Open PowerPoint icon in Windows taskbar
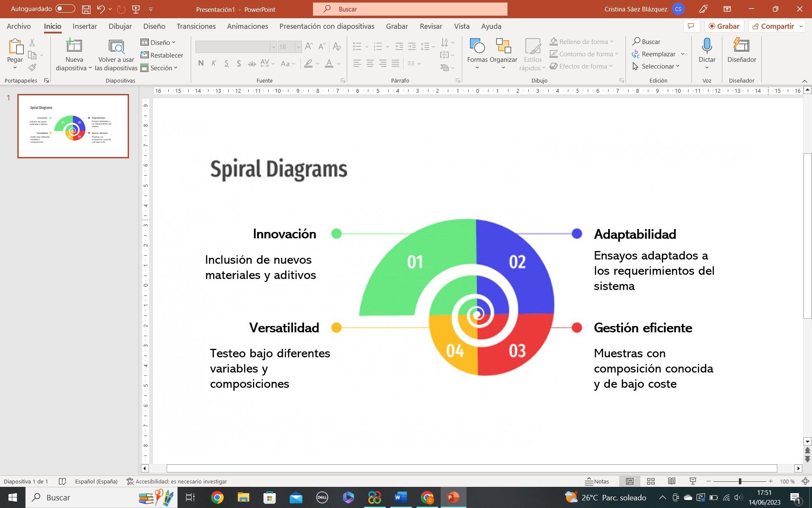This screenshot has height=508, width=812. point(453,497)
